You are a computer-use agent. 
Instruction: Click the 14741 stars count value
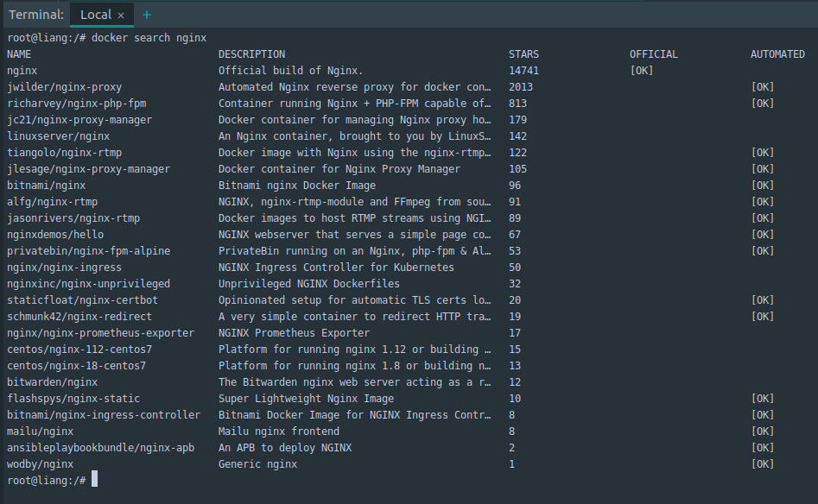[523, 71]
